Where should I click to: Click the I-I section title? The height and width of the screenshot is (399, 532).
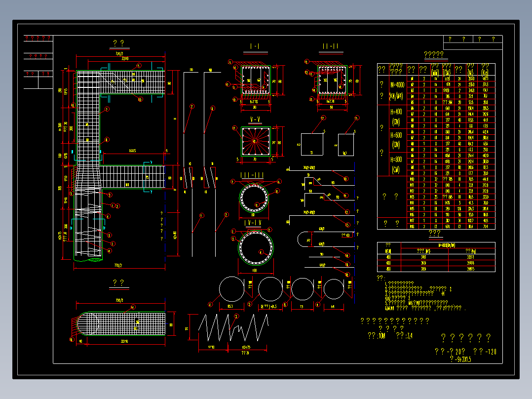[x=255, y=46]
